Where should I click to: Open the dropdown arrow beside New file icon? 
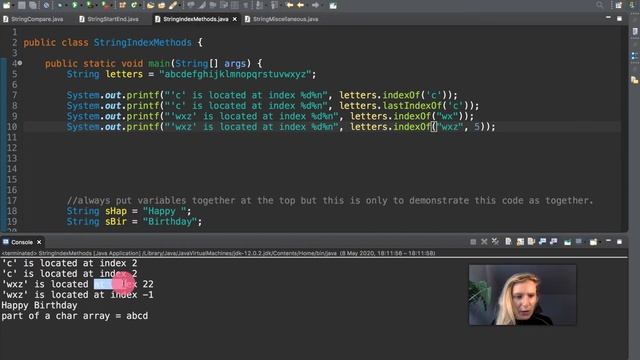[13, 6]
